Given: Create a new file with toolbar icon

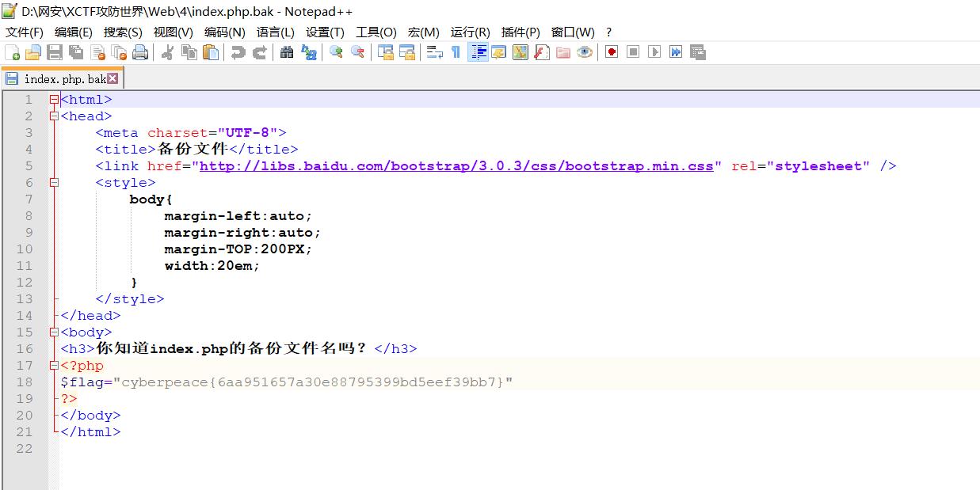Looking at the screenshot, I should click(12, 52).
